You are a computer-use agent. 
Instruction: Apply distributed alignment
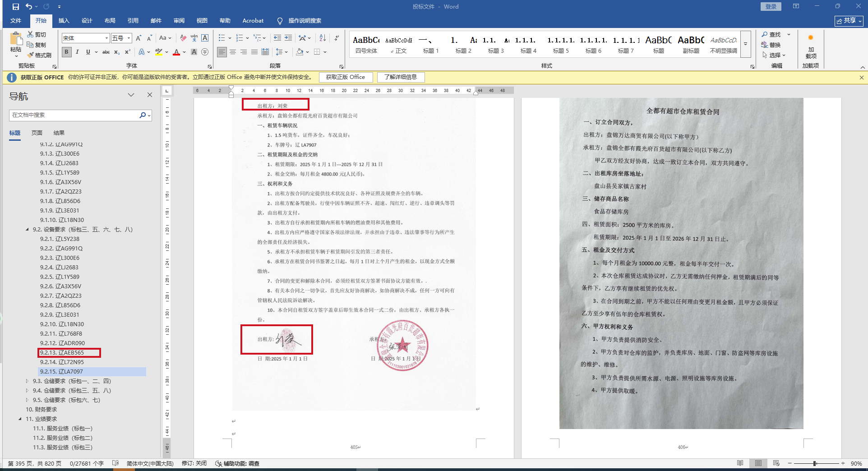(265, 52)
